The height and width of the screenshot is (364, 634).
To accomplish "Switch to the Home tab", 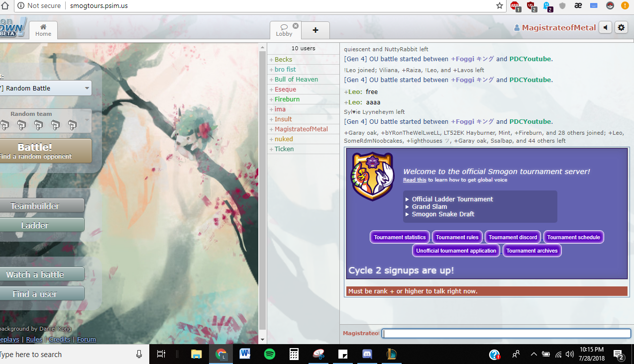I will pyautogui.click(x=43, y=30).
